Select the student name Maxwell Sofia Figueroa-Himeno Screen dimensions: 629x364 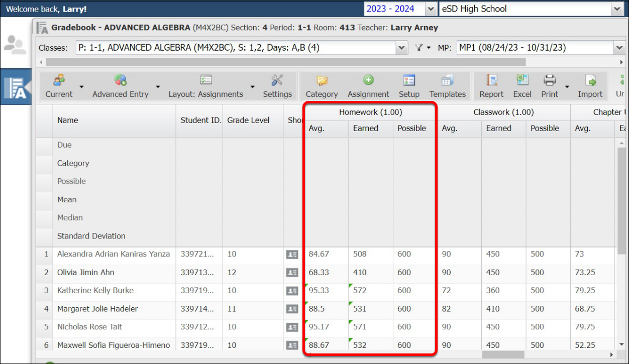(x=114, y=345)
